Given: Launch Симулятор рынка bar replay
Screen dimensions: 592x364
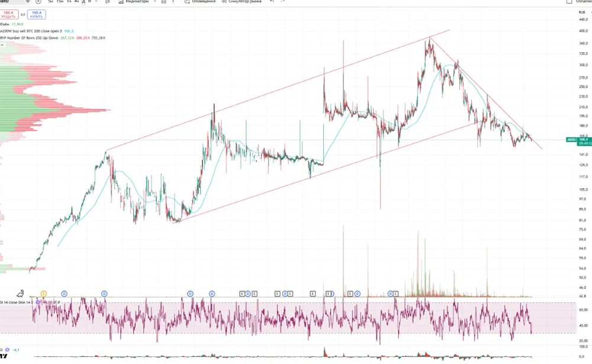Looking at the screenshot, I should tap(242, 2).
